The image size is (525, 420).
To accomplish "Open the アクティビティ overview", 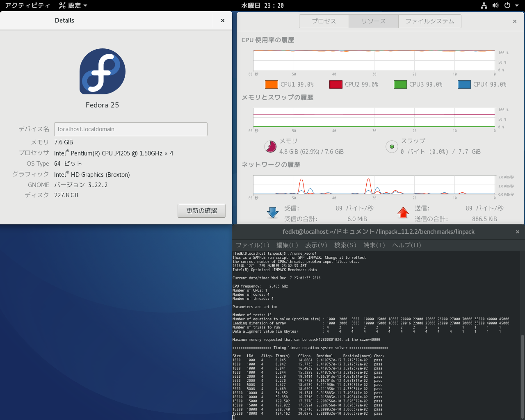I will [27, 5].
